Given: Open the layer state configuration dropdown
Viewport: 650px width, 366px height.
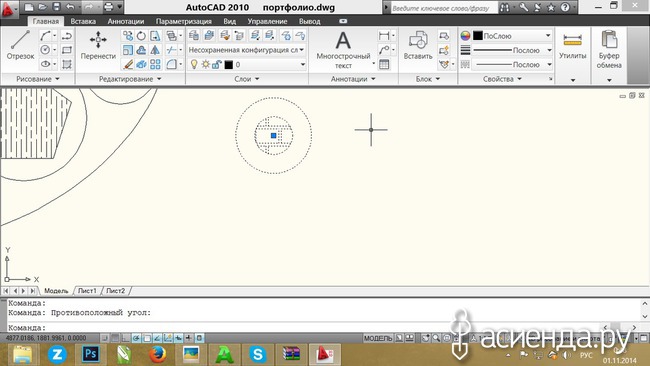Looking at the screenshot, I should (x=247, y=50).
